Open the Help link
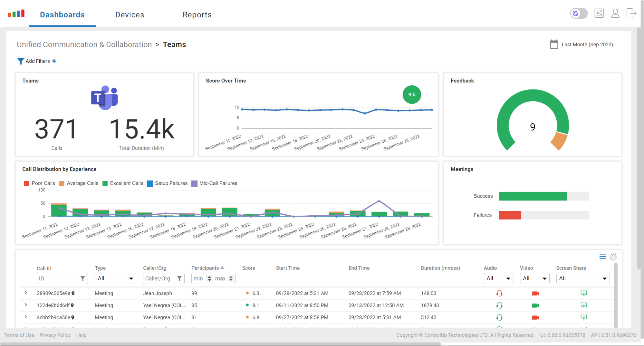 tap(81, 335)
